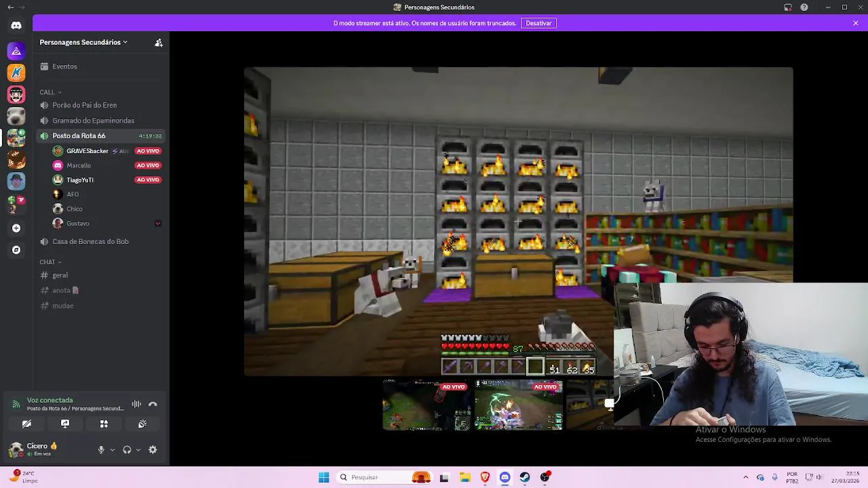Screen dimensions: 868x488
Task: Open second live stream thumbnail
Action: pos(519,405)
